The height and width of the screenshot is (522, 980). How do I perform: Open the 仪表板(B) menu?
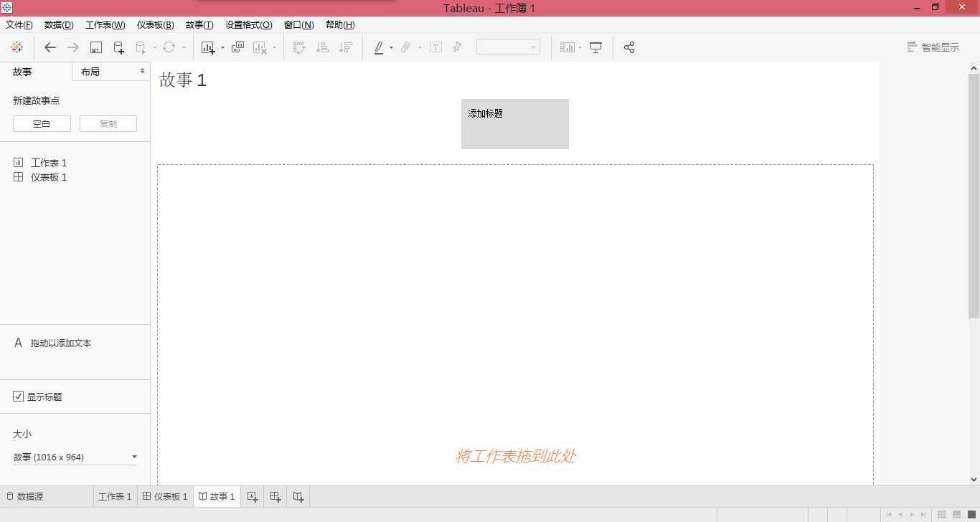[155, 24]
